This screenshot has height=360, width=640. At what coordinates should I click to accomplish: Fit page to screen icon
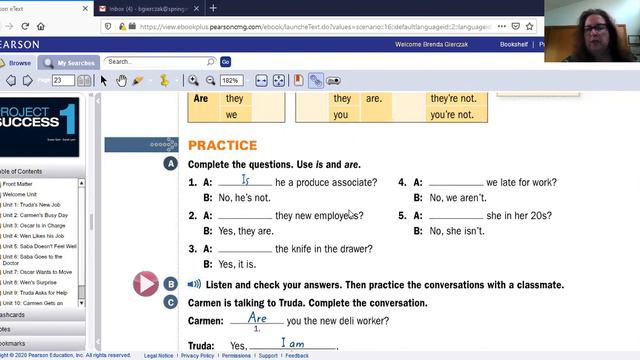tap(279, 81)
